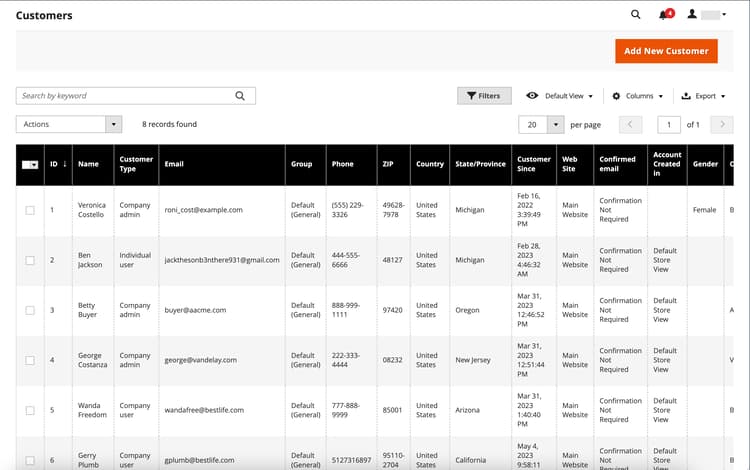Open notifications bell with red badge
The width and height of the screenshot is (750, 470).
666,14
